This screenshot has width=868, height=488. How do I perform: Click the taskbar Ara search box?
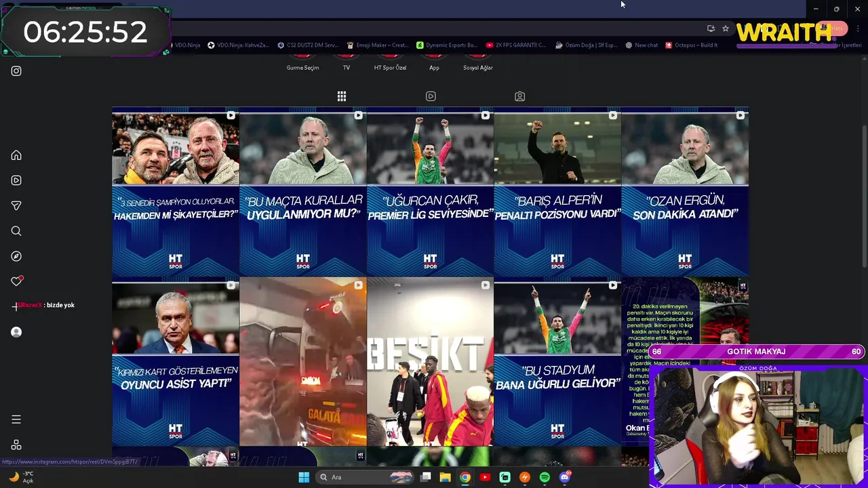[366, 477]
